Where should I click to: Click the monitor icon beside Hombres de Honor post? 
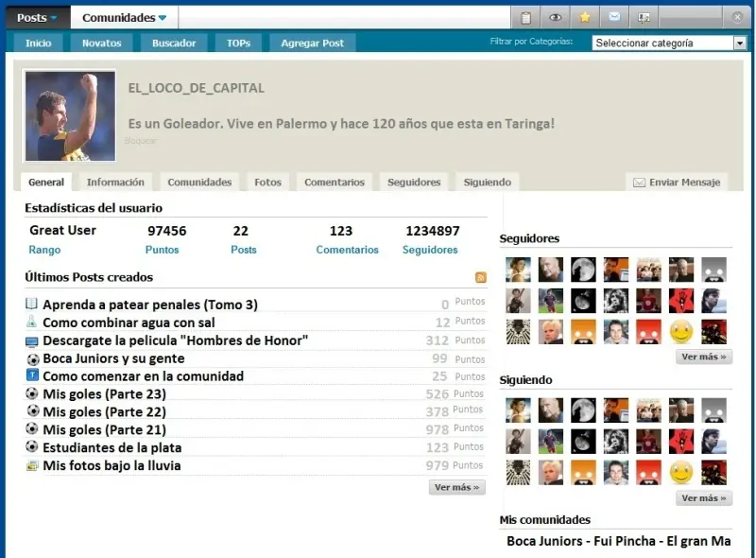[x=31, y=342]
